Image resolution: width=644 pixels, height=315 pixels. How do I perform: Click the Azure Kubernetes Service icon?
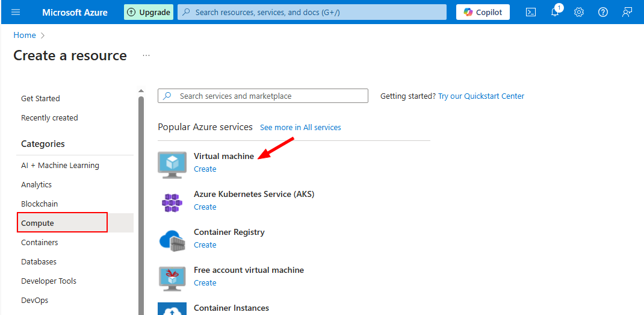[172, 202]
